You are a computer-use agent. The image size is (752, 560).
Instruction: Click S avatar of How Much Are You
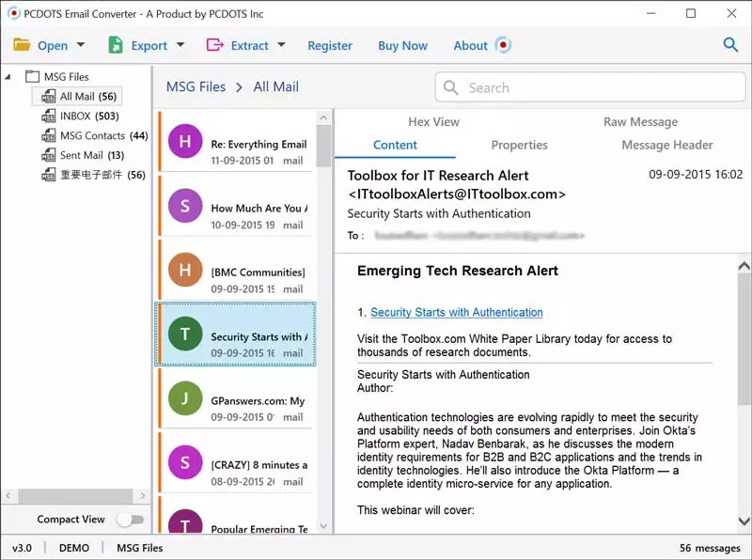click(185, 206)
